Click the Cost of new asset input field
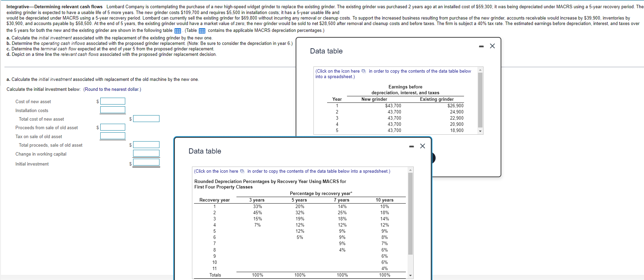 click(x=113, y=101)
